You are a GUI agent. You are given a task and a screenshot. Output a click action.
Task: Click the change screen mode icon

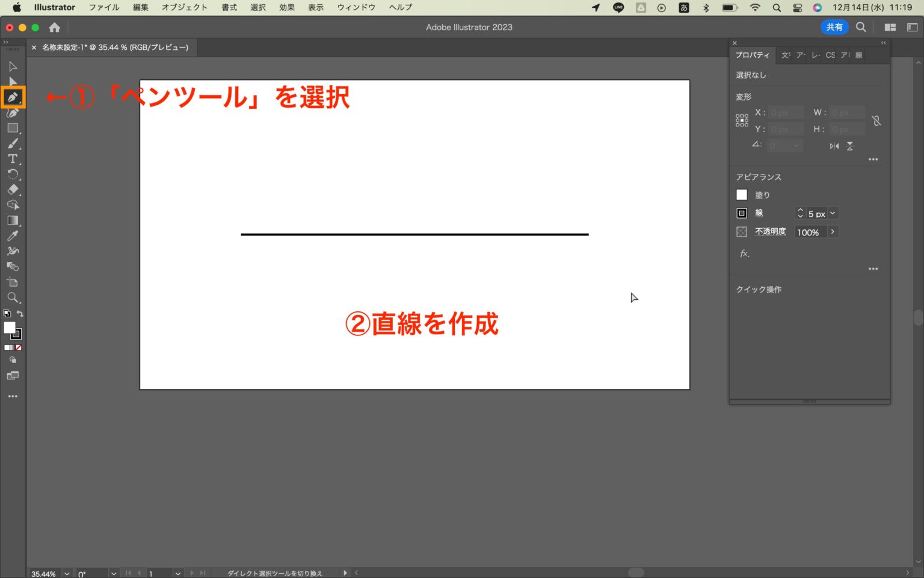click(13, 376)
